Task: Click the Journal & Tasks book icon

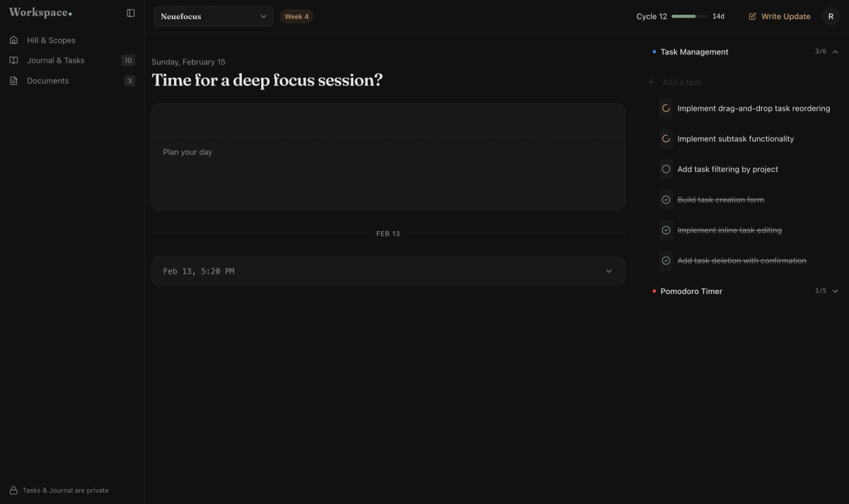Action: (14, 60)
